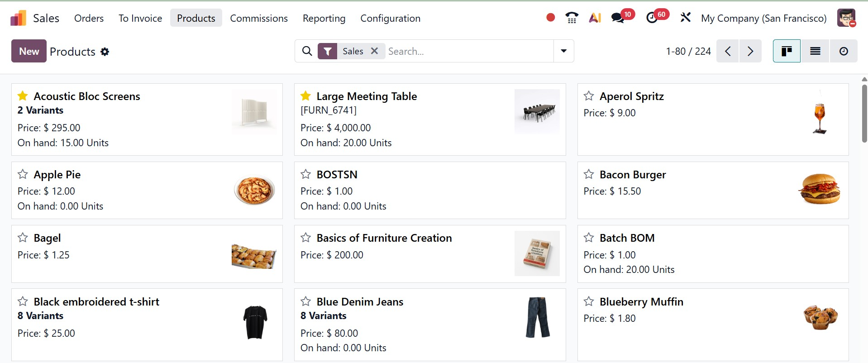Click the Search input field
The width and height of the screenshot is (868, 363).
point(468,51)
